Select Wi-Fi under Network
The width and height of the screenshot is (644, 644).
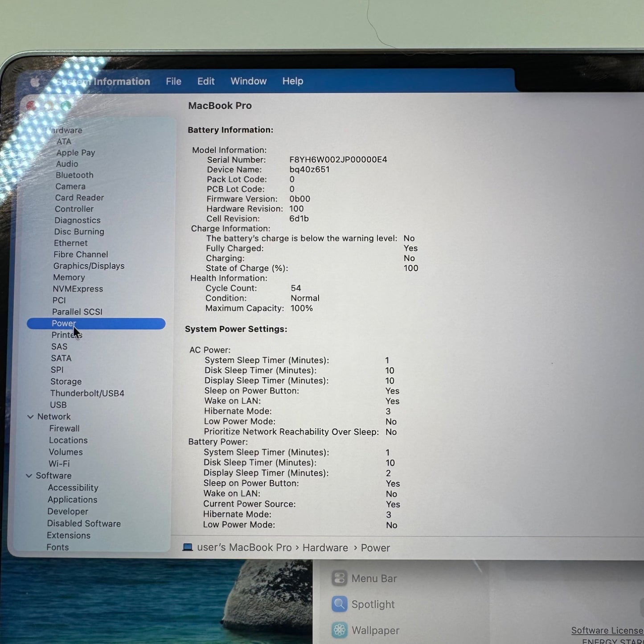coord(59,464)
